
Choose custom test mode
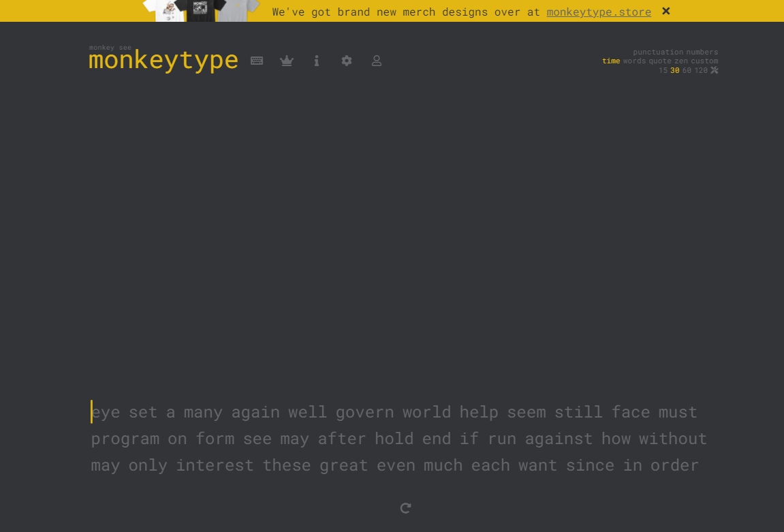704,61
